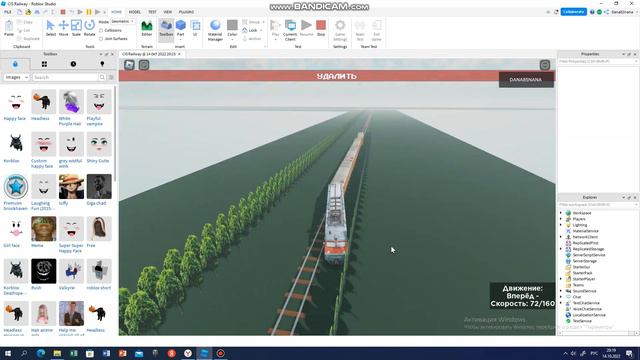
Task: Choose the Giga chad image thumbnail
Action: coord(99,187)
